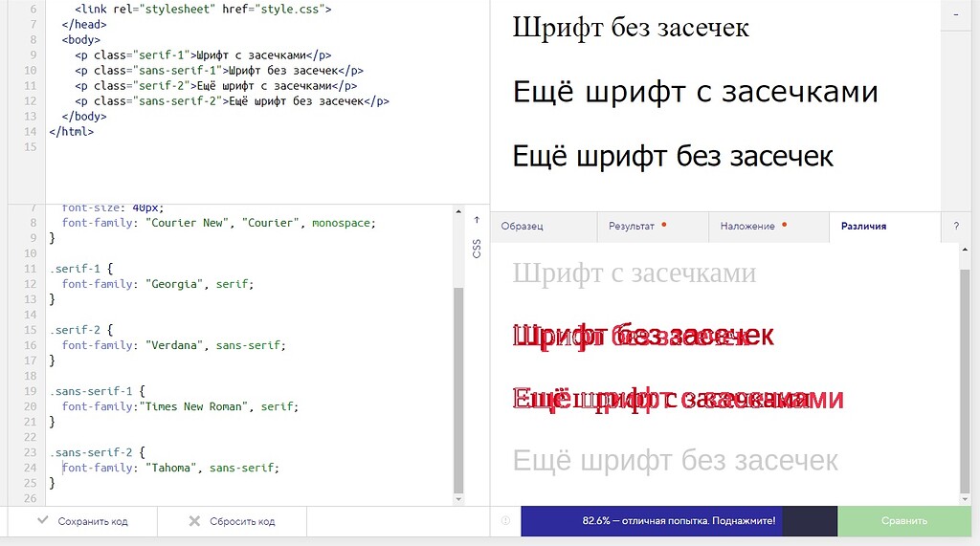Click the up arrow above CSS label
The width and height of the screenshot is (980, 546).
click(x=477, y=220)
